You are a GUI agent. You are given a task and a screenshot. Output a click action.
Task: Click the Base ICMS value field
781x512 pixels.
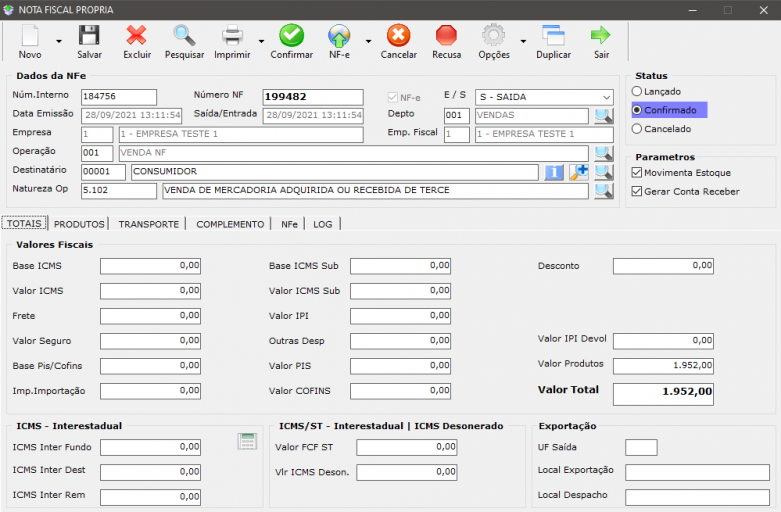pyautogui.click(x=150, y=266)
